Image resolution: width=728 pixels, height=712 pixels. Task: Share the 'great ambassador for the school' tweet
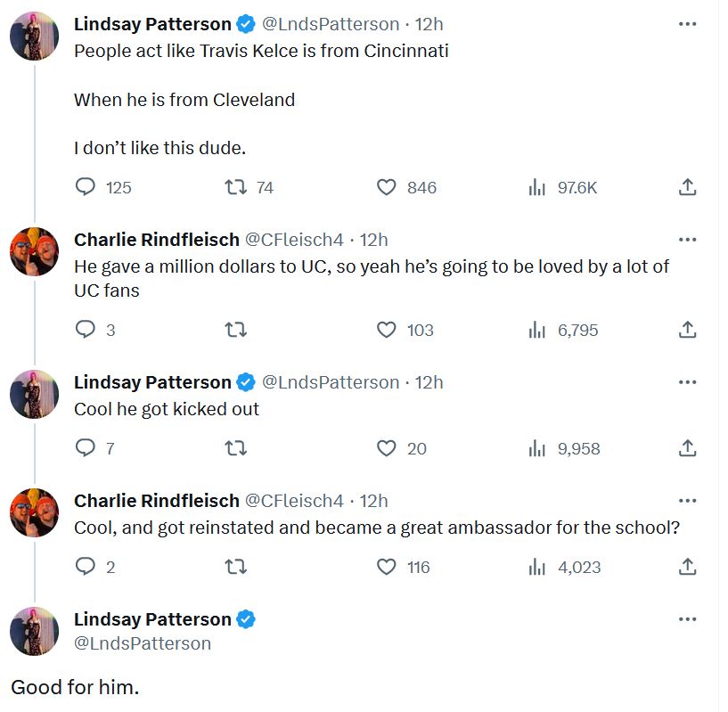(687, 567)
